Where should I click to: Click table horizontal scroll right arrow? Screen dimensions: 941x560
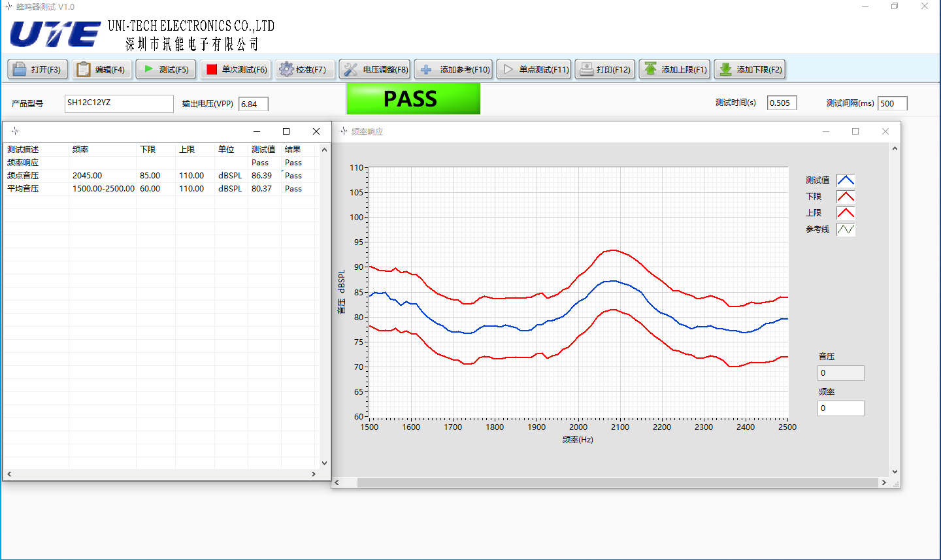coord(314,474)
